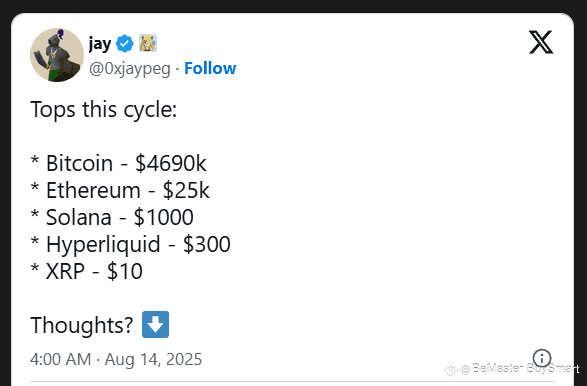Viewport: 587px width, 386px height.
Task: Click the watermark diamond logo icon
Action: click(x=450, y=370)
